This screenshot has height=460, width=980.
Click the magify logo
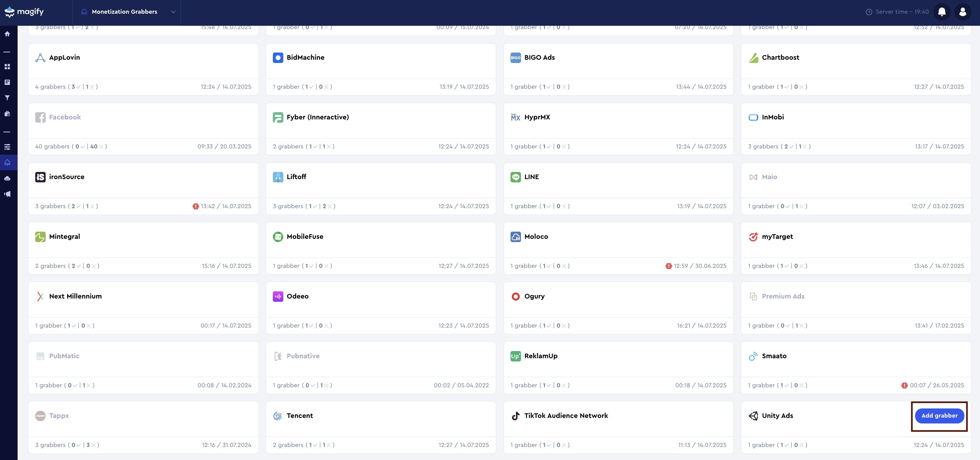[24, 12]
